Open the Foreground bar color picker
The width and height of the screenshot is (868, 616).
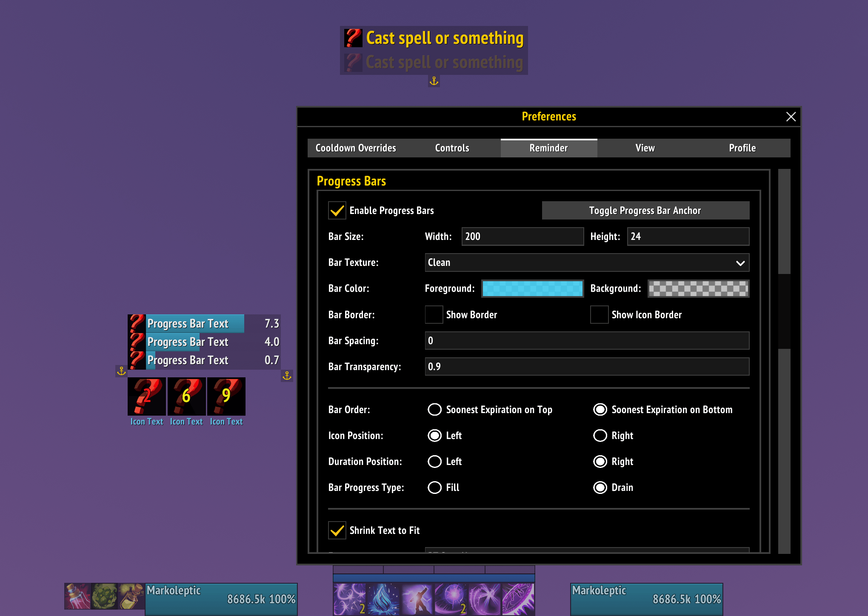pyautogui.click(x=532, y=288)
